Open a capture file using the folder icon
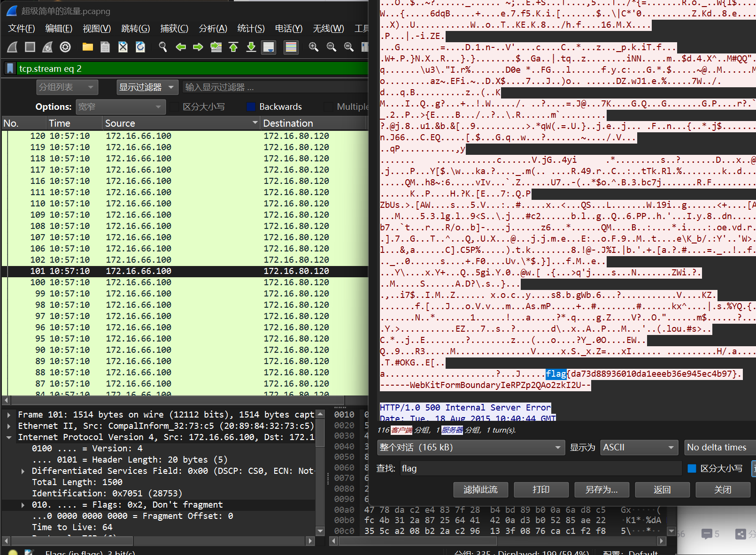Viewport: 756px width, 555px height. click(x=87, y=47)
